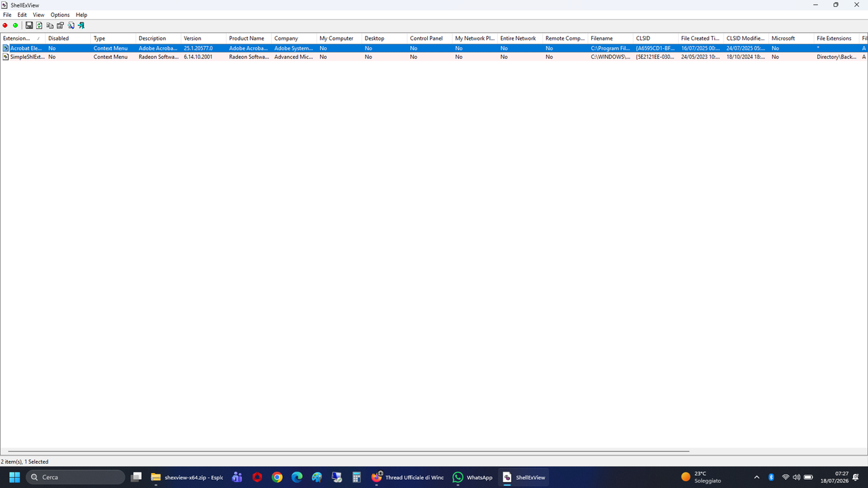
Task: Click the File Extensions column header
Action: [837, 39]
